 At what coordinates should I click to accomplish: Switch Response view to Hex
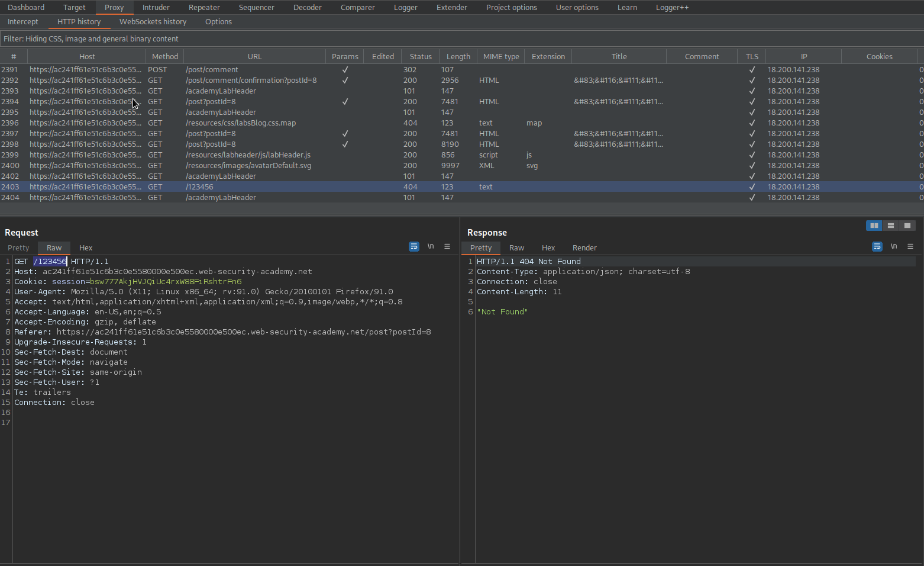(548, 247)
